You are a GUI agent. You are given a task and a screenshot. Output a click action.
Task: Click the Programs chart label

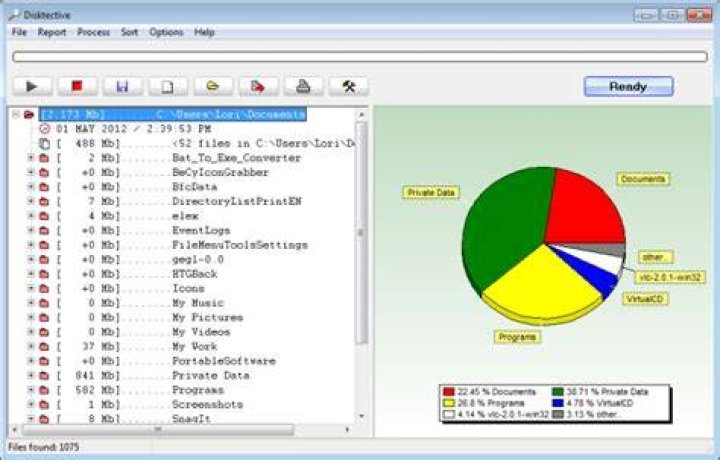tap(518, 337)
